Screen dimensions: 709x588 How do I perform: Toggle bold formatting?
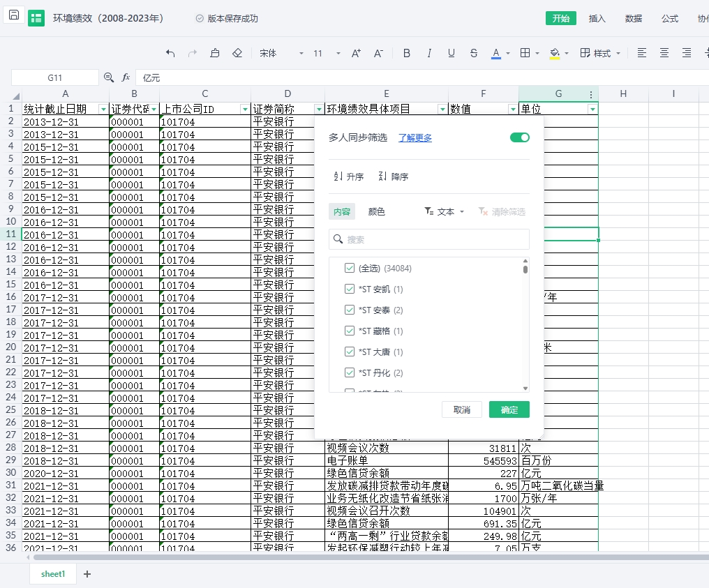tap(407, 53)
